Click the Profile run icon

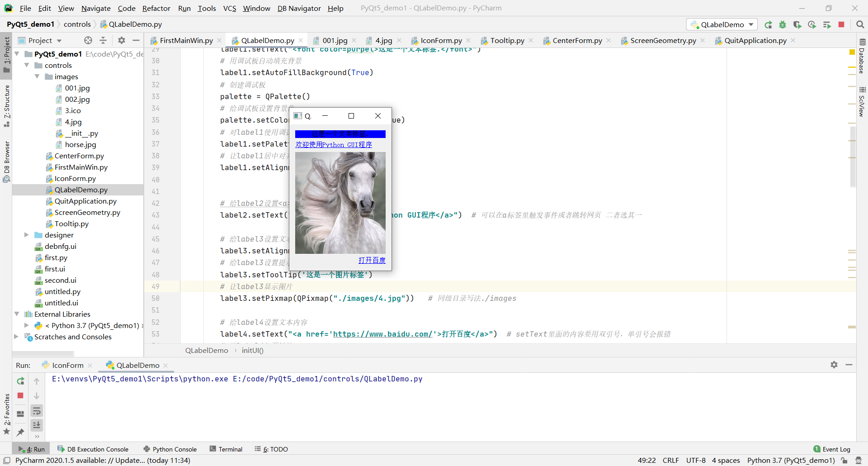pos(812,24)
